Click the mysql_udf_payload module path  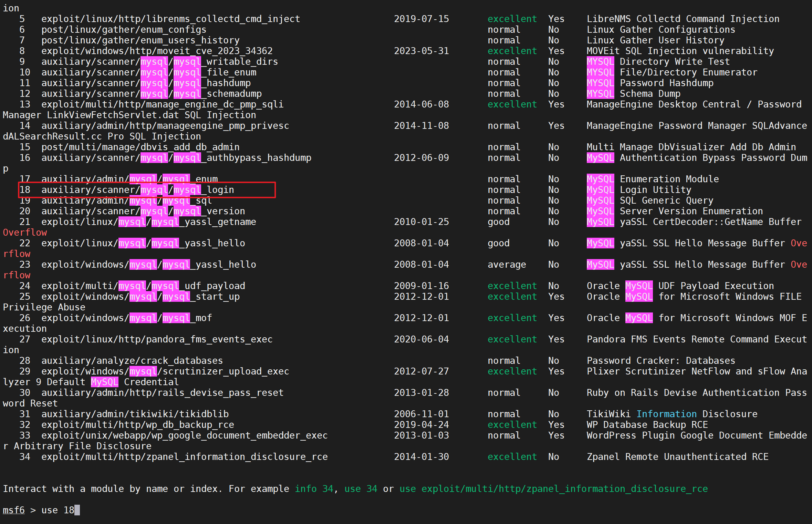pos(143,286)
